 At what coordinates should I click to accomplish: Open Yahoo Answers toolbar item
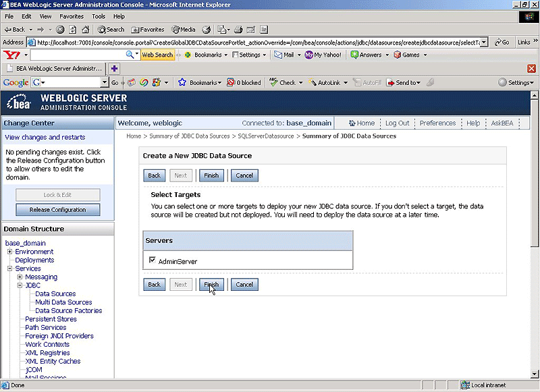pyautogui.click(x=366, y=55)
